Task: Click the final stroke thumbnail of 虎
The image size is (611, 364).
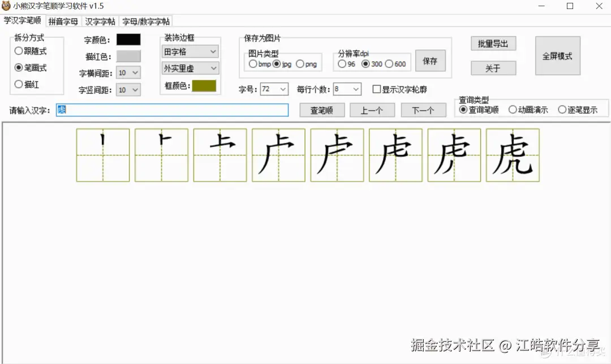Action: [513, 154]
